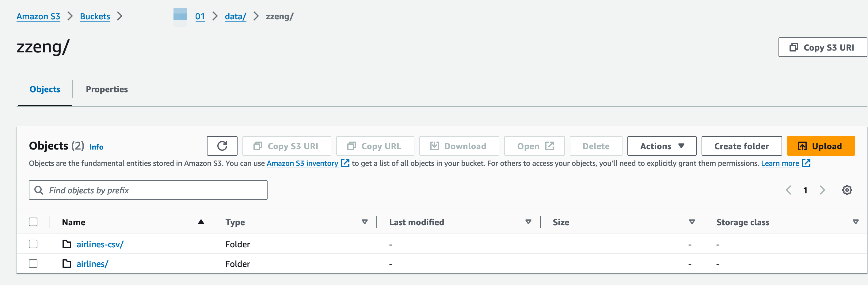
Task: Click the Find objects by prefix field
Action: [x=148, y=190]
